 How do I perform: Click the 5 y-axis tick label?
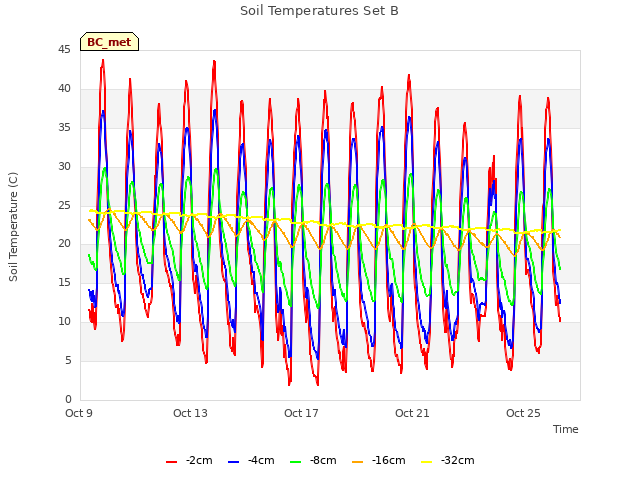coord(68,360)
